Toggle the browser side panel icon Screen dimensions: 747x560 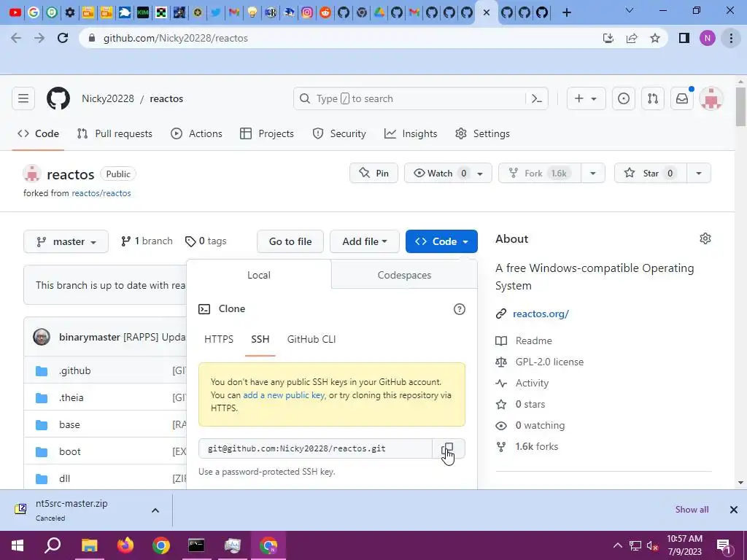(684, 38)
